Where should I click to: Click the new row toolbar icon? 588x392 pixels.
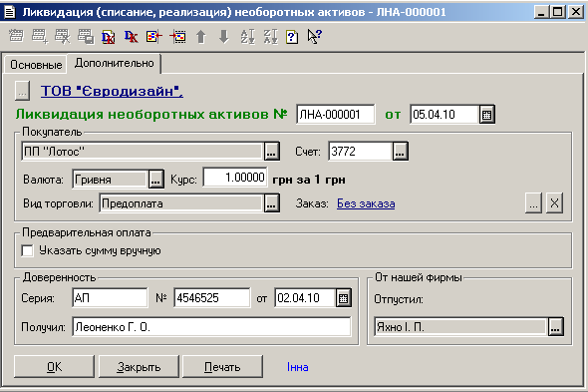click(x=16, y=37)
